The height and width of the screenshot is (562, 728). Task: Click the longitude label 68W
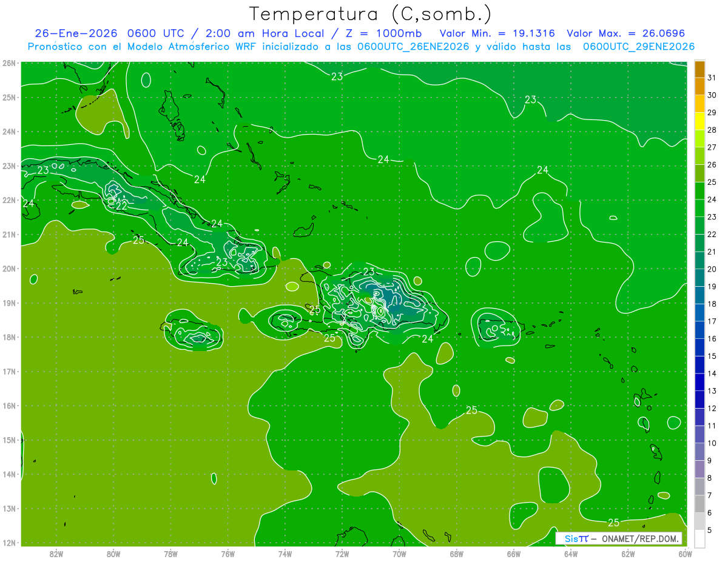457,554
